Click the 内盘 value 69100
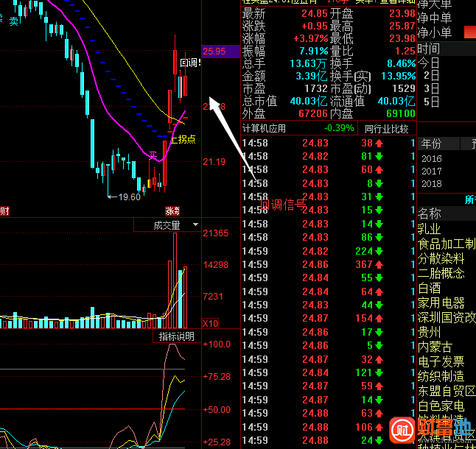This screenshot has height=449, width=476. click(401, 113)
